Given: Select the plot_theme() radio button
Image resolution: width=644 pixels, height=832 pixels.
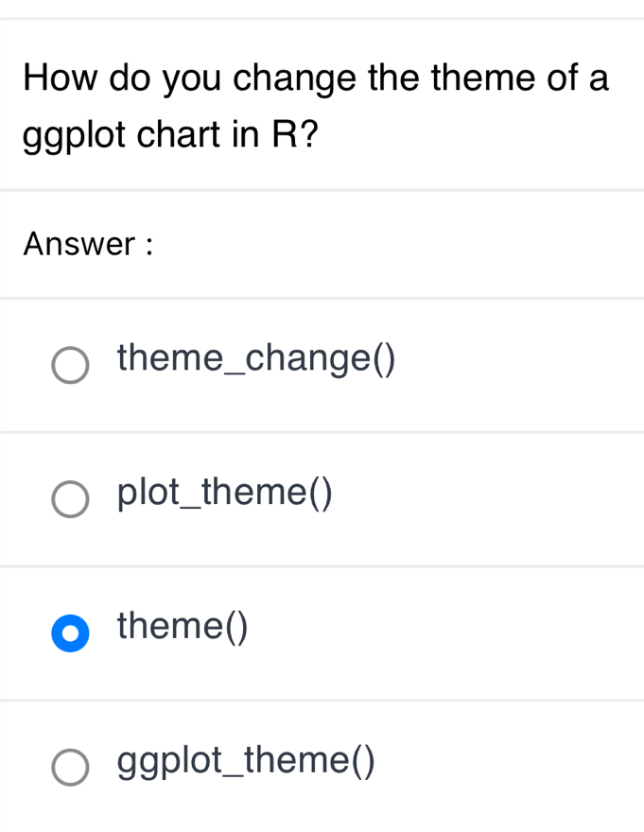Looking at the screenshot, I should (71, 500).
